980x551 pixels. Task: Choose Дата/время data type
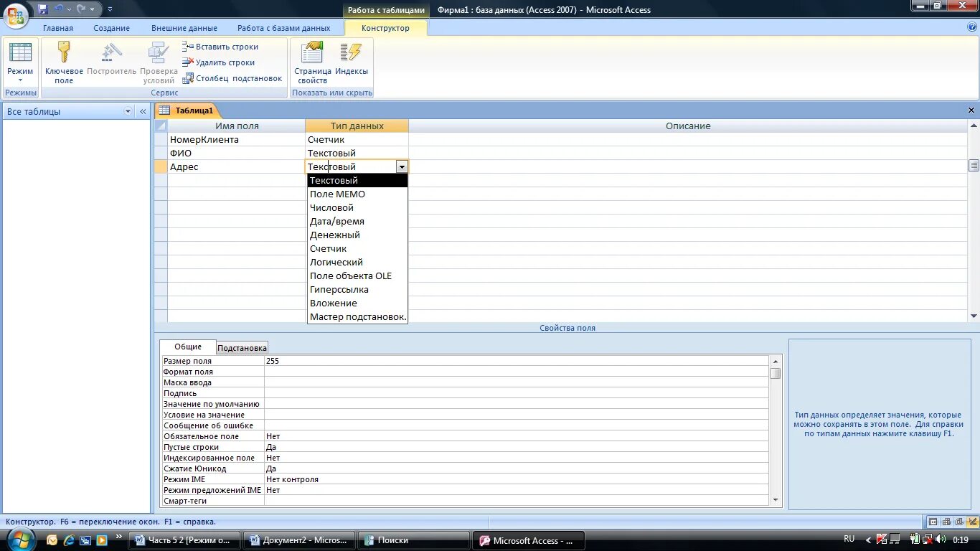(357, 222)
